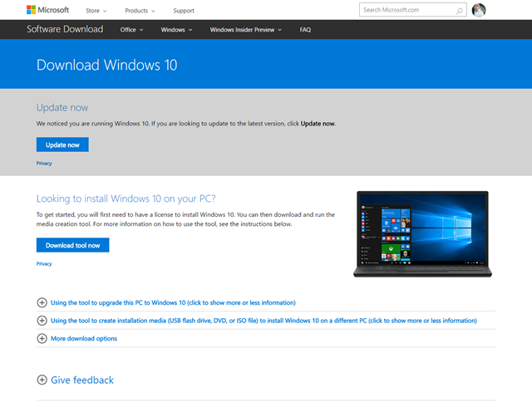The height and width of the screenshot is (407, 532).
Task: Click plus icon beside Give feedback
Action: pyautogui.click(x=42, y=380)
